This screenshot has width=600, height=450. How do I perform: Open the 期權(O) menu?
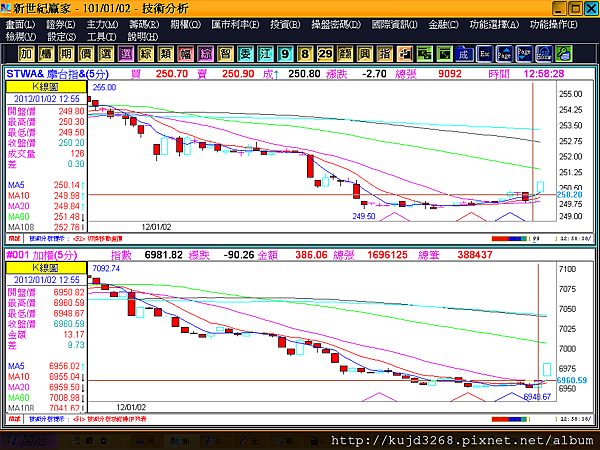[x=185, y=24]
